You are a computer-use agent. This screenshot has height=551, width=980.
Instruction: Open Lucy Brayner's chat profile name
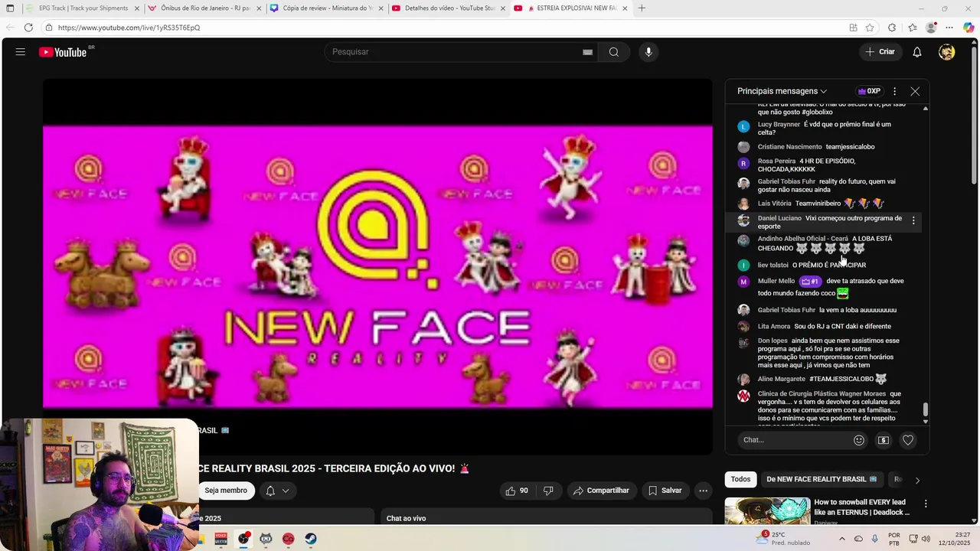(779, 124)
